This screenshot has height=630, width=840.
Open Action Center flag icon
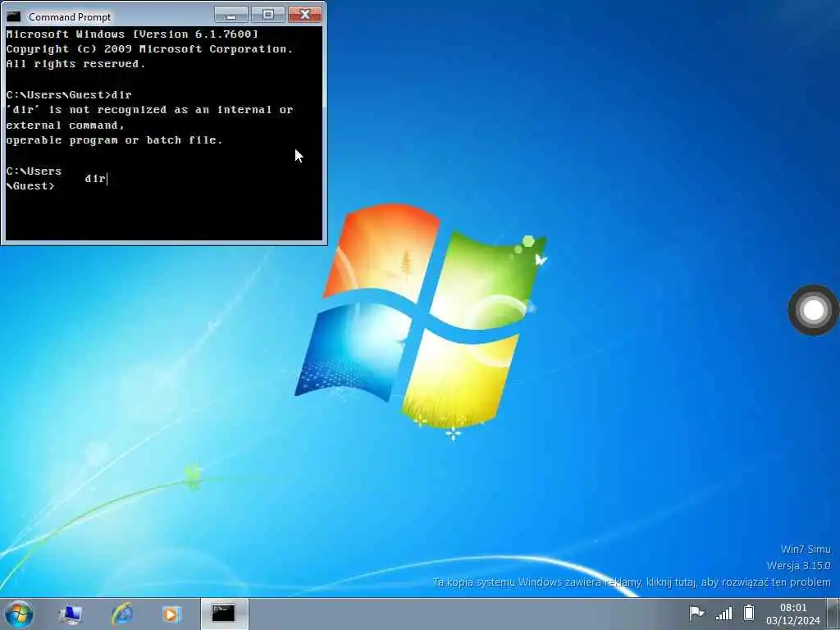[696, 613]
